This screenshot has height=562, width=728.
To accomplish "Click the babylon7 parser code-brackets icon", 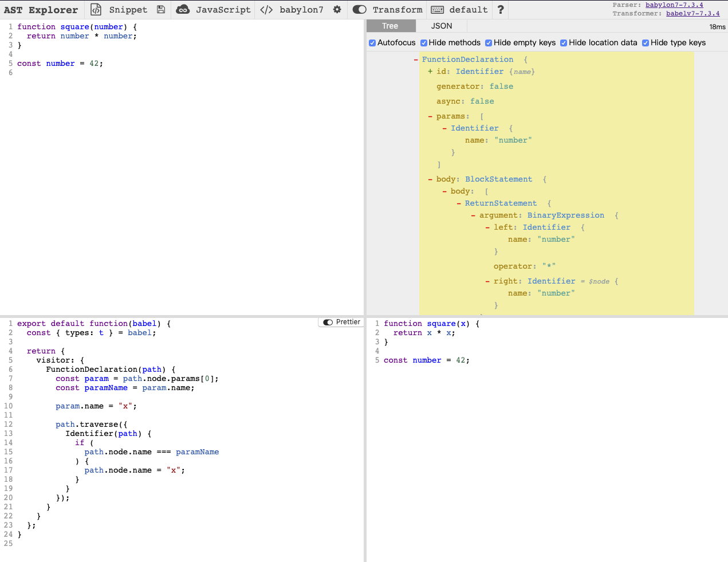I will [266, 10].
